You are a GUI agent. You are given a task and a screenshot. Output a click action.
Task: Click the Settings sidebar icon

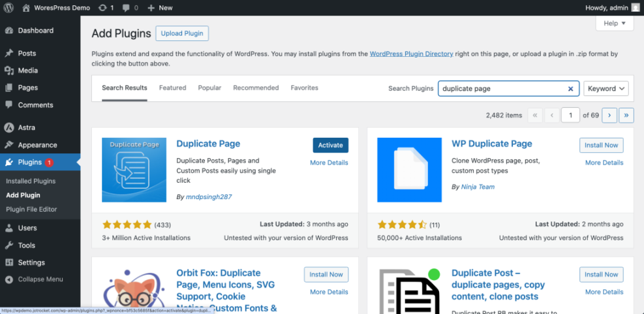pyautogui.click(x=9, y=262)
